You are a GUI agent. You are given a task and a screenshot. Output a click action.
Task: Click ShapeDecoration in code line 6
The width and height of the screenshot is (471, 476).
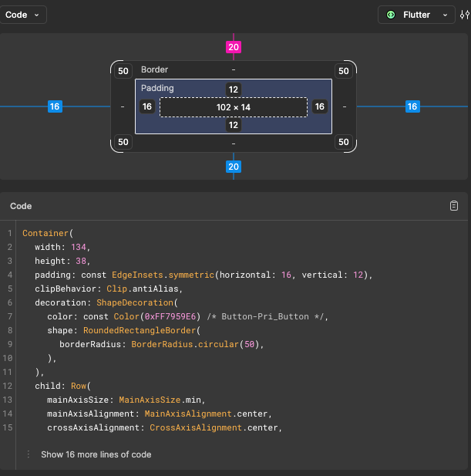tap(135, 302)
